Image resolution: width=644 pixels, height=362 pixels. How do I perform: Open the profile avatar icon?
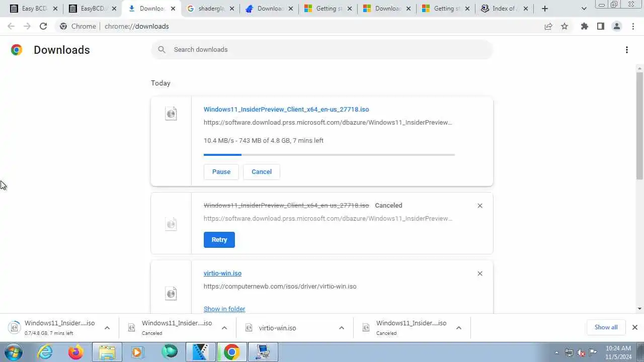[x=616, y=26]
